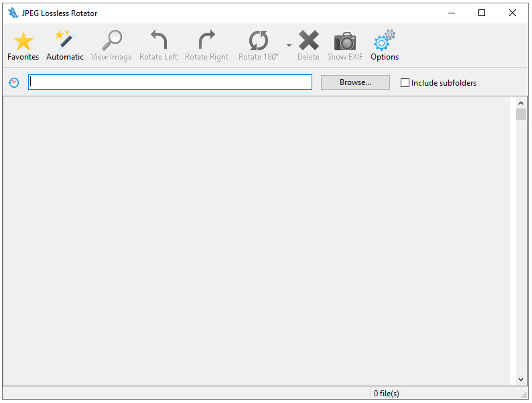Click the 0 file(s) status text
Image resolution: width=532 pixels, height=403 pixels.
pyautogui.click(x=386, y=394)
